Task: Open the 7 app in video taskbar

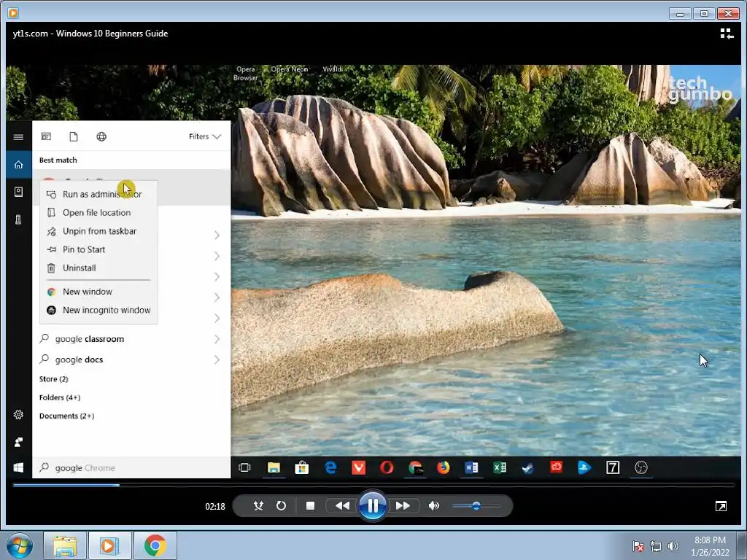Action: coord(613,467)
